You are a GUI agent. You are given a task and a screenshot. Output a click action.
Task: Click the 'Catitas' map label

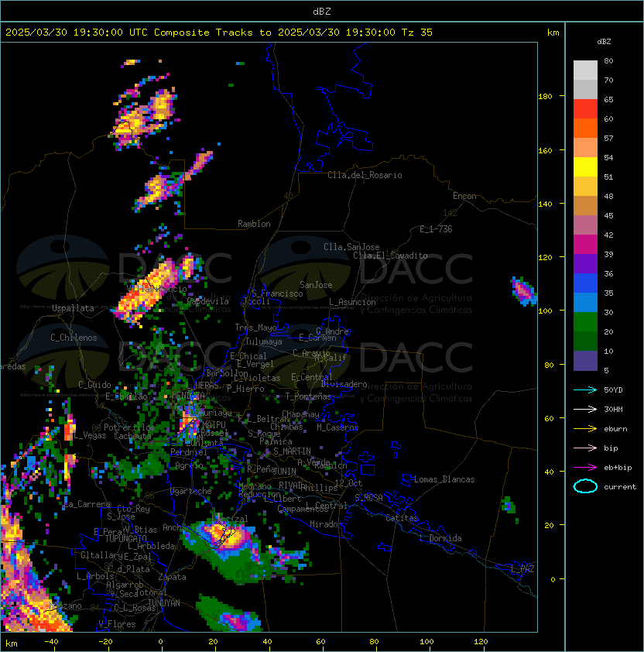point(402,518)
